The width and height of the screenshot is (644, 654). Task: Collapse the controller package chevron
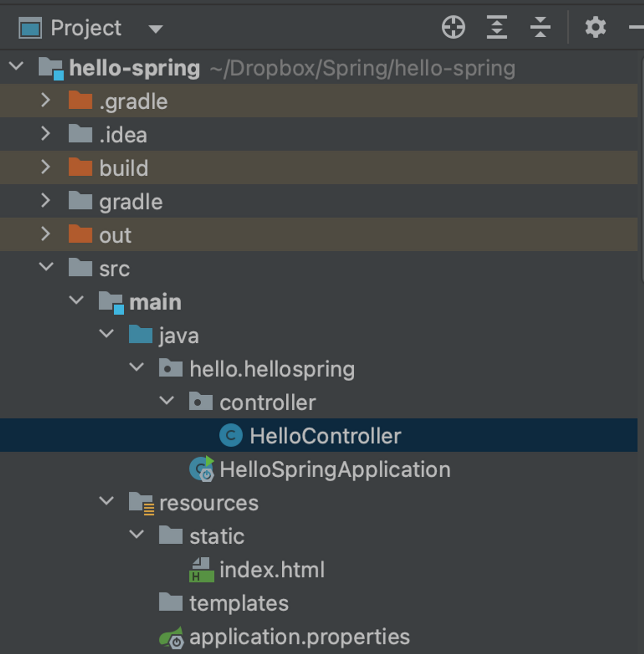[167, 401]
